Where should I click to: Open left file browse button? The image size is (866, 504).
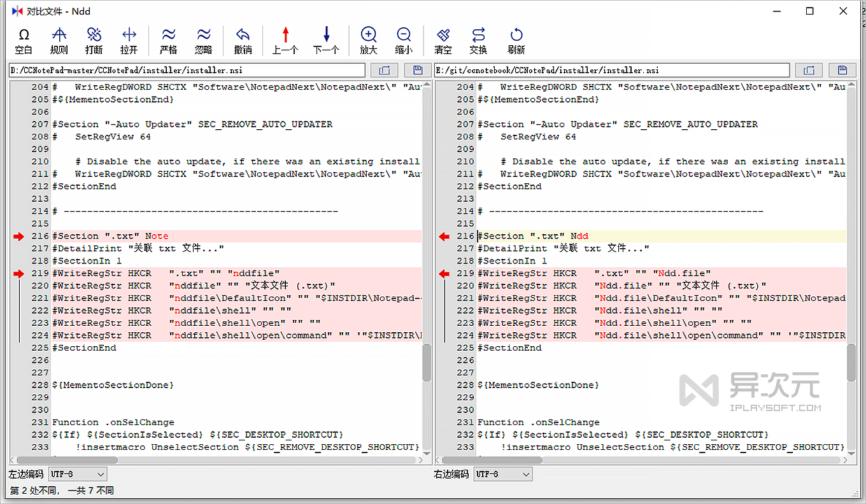coord(385,70)
